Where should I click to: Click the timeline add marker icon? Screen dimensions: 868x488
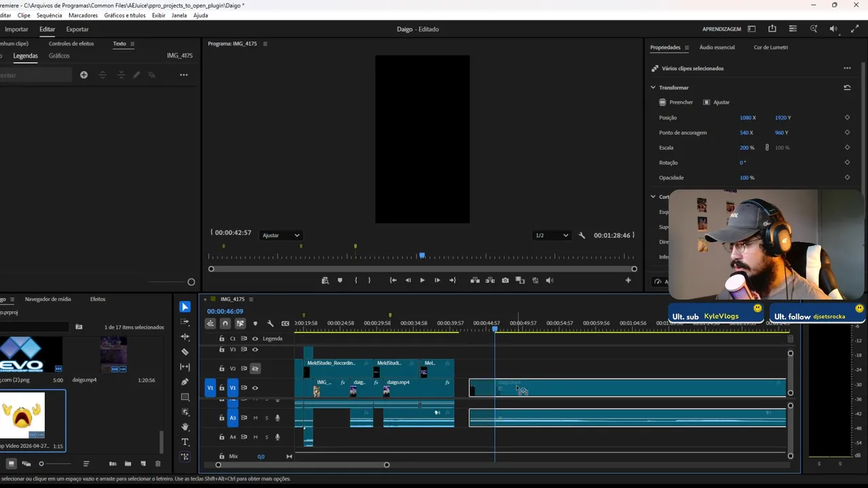click(x=255, y=323)
